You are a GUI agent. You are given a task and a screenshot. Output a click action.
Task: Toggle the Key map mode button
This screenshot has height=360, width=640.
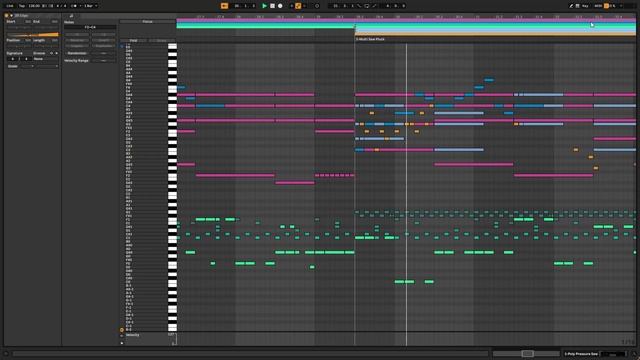click(x=585, y=6)
